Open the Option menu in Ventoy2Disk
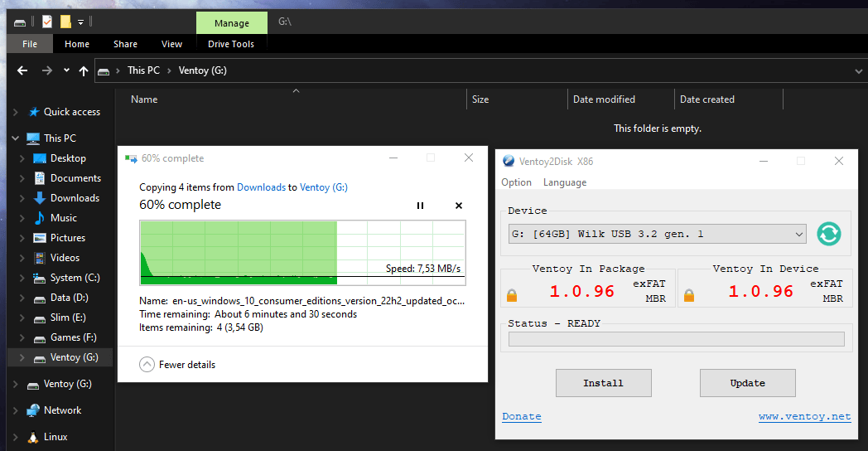Screen dimensions: 868x451 (x=516, y=182)
